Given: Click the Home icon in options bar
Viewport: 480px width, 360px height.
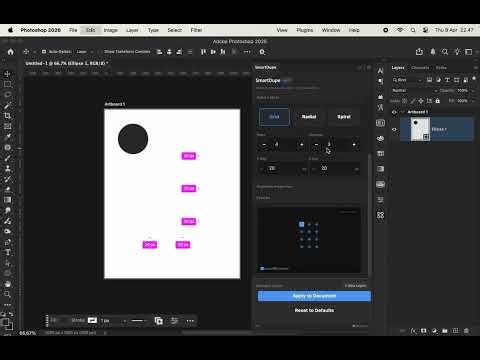Looking at the screenshot, I should (x=11, y=52).
